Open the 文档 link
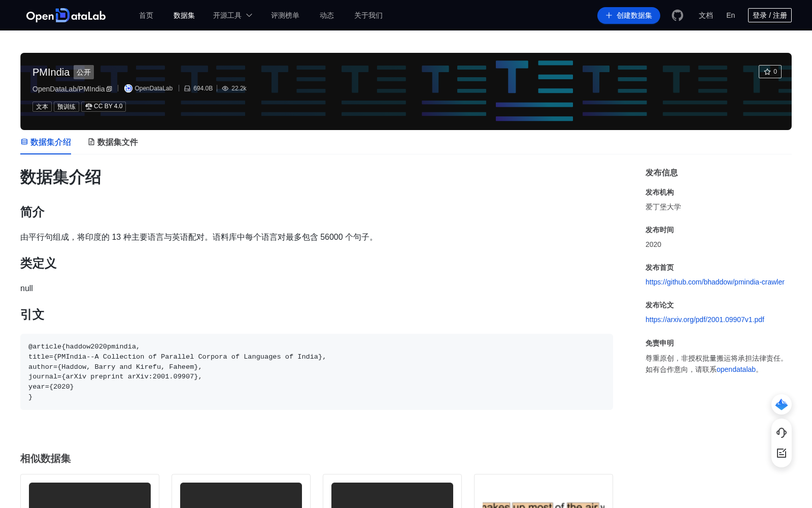812x508 pixels. (x=706, y=15)
